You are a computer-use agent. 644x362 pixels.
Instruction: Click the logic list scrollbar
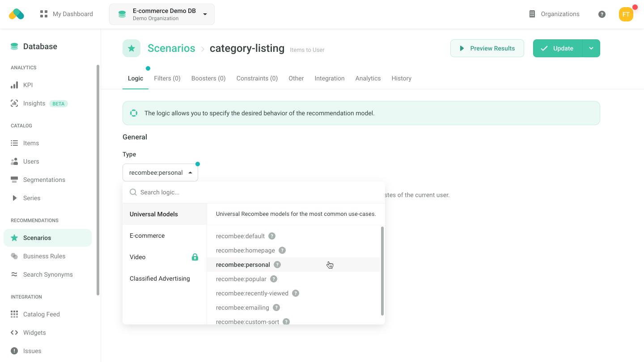[382, 271]
